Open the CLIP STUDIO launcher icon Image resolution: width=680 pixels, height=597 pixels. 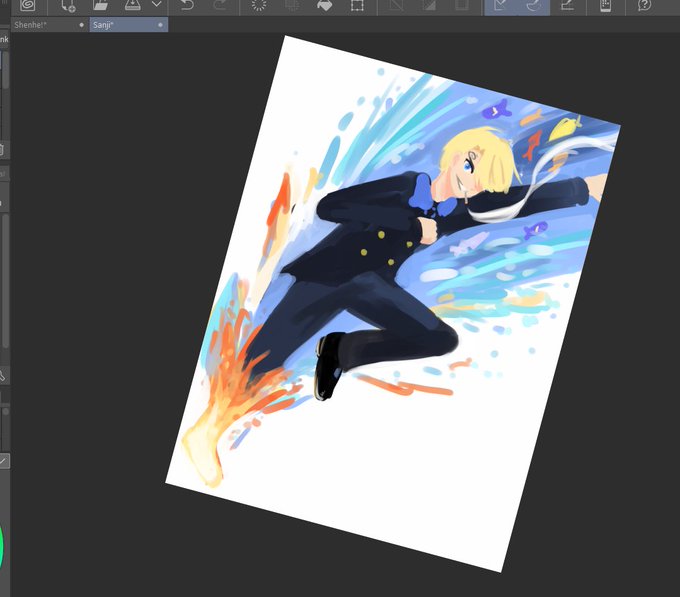(27, 5)
